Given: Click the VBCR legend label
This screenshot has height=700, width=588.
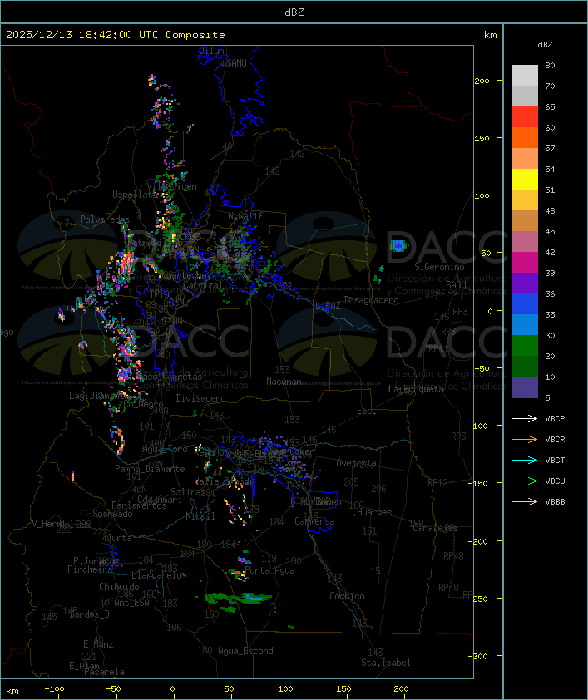Looking at the screenshot, I should (x=555, y=440).
